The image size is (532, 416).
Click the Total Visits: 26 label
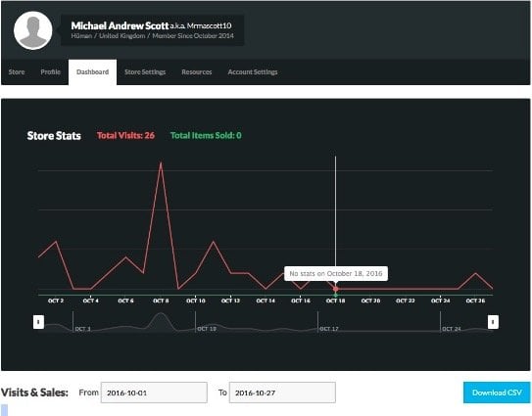click(x=125, y=136)
